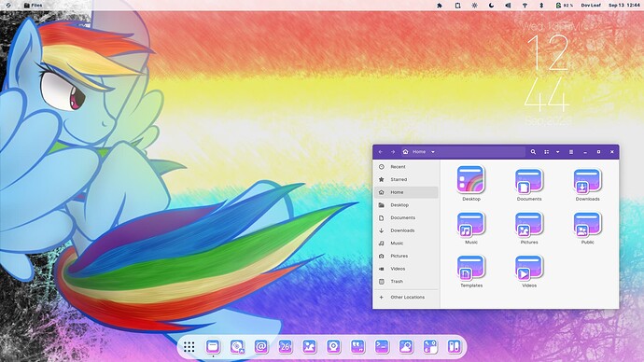Open the Files app menu in the top bar
This screenshot has width=644, height=362.
pos(33,6)
